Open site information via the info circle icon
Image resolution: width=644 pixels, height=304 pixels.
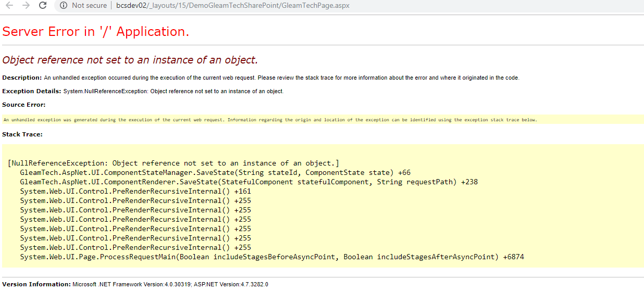point(63,6)
